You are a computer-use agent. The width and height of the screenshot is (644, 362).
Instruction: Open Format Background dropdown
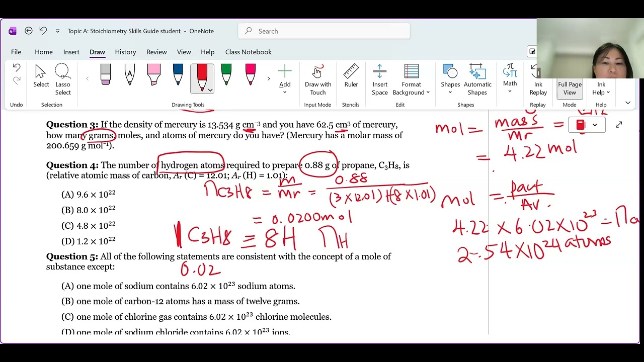click(412, 79)
